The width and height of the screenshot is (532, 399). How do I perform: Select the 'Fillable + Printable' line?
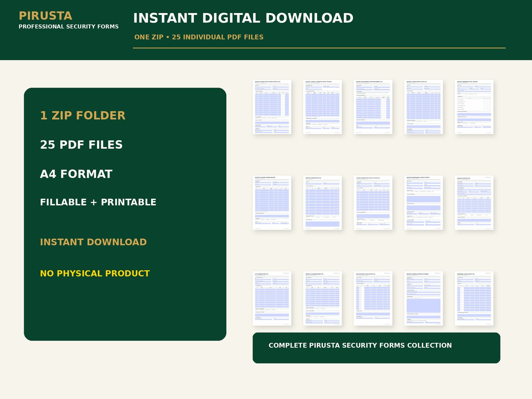tap(98, 202)
